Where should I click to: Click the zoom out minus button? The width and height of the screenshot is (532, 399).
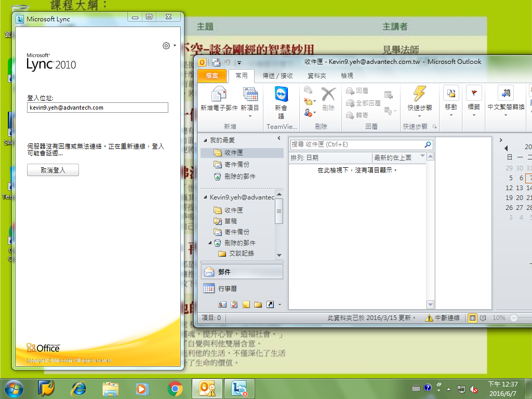(514, 318)
